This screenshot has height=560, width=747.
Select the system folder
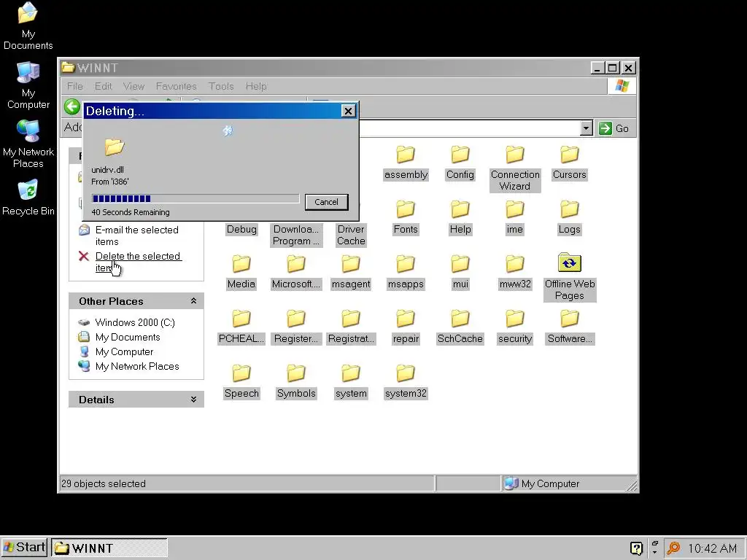click(351, 382)
